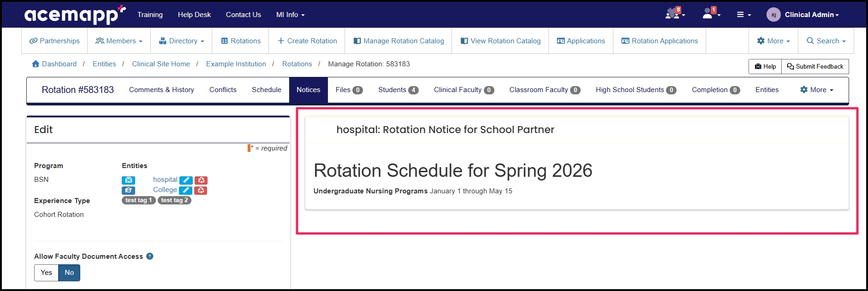The height and width of the screenshot is (291, 868).
Task: Go to the Dashboard breadcrumb link
Action: click(59, 64)
